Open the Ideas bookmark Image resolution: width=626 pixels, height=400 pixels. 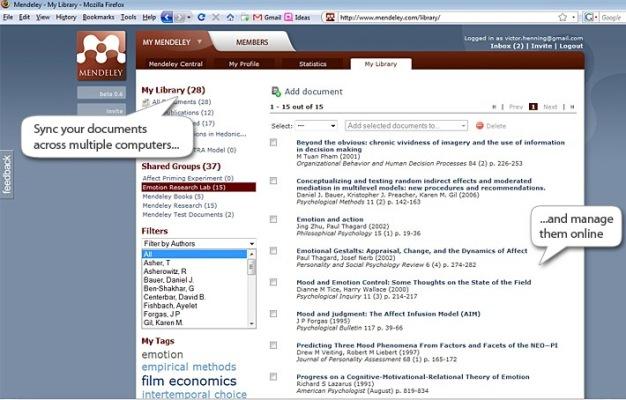pyautogui.click(x=297, y=18)
